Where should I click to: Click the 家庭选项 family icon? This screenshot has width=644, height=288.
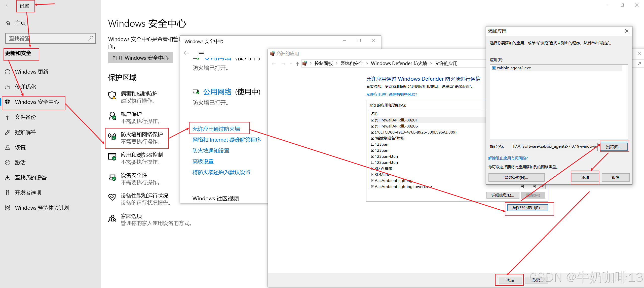(112, 218)
